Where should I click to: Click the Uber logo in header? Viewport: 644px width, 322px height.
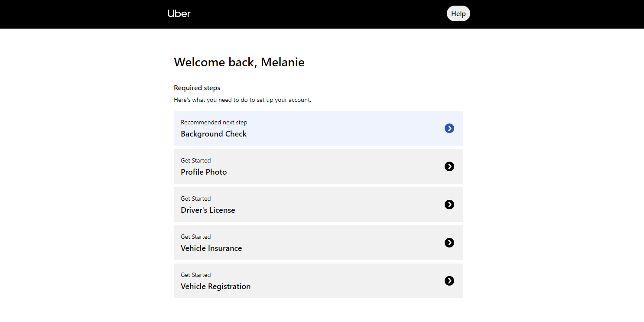pos(179,13)
